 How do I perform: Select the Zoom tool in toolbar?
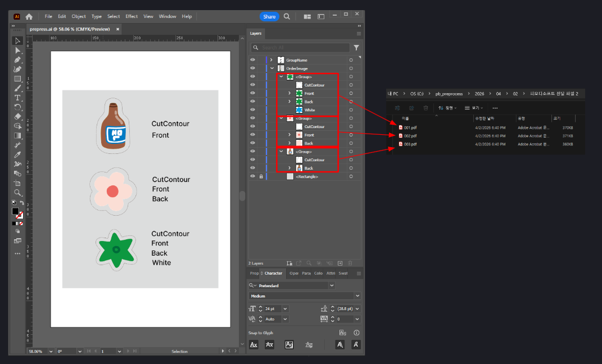tap(17, 193)
